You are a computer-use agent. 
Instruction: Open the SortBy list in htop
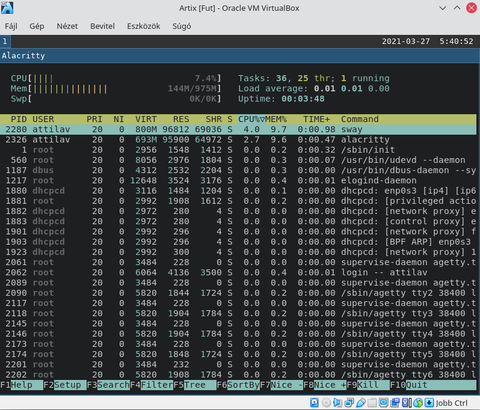(x=238, y=385)
